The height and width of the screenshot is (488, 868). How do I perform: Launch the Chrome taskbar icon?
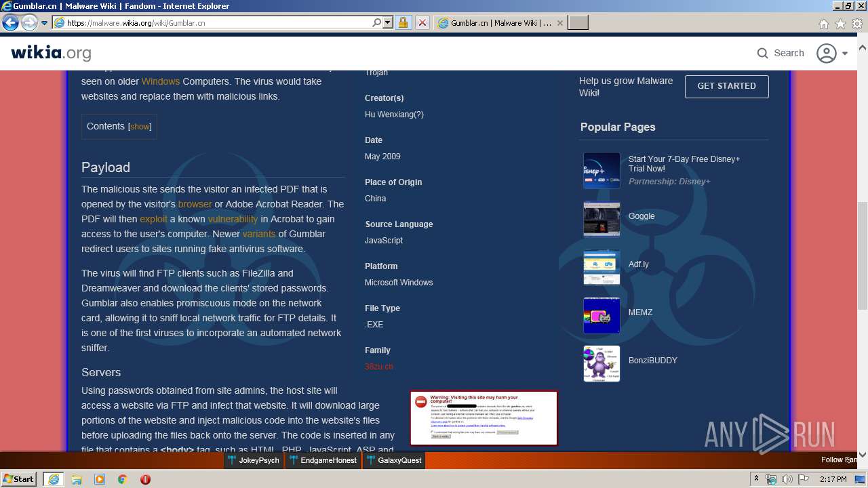[122, 479]
